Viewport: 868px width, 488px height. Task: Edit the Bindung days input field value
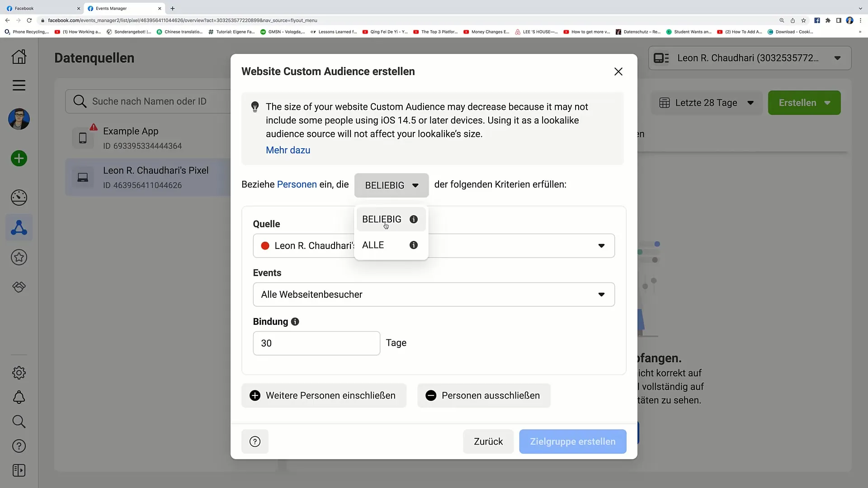pos(316,343)
